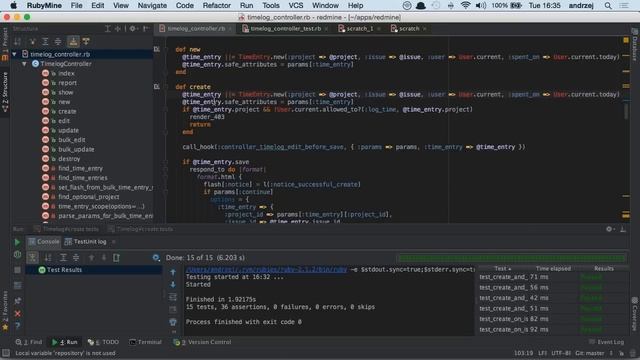Switch to scratch_1 editor tab
640x360 pixels.
click(x=359, y=29)
